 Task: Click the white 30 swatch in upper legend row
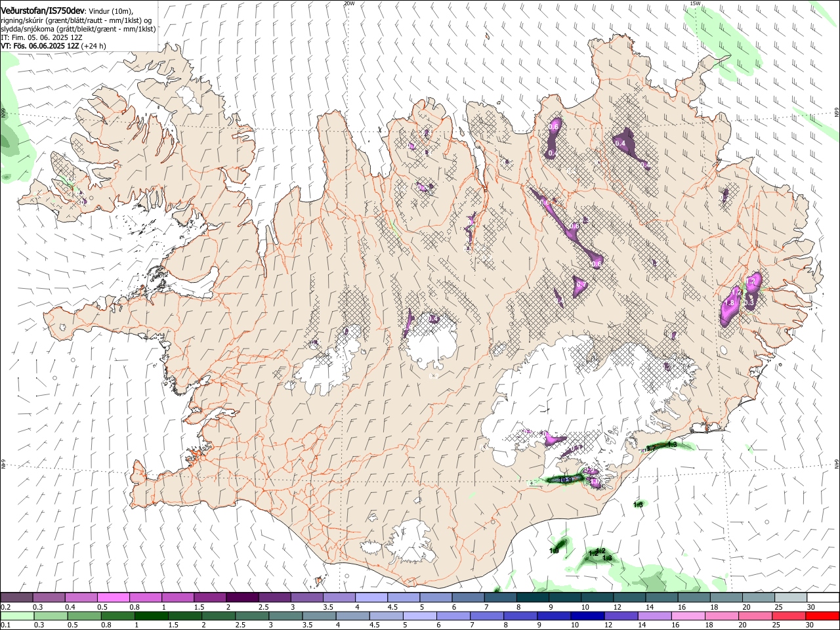point(823,598)
